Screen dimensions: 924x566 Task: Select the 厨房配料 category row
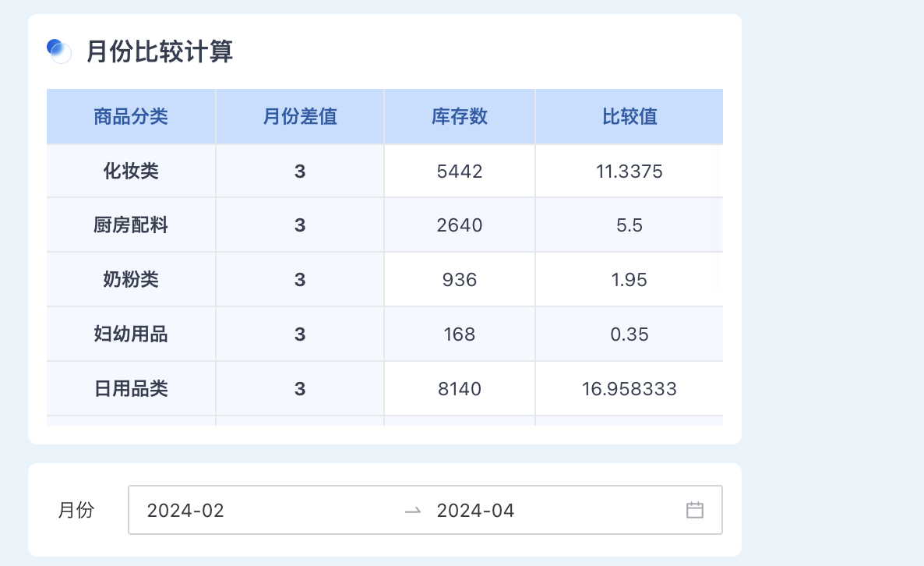click(131, 225)
